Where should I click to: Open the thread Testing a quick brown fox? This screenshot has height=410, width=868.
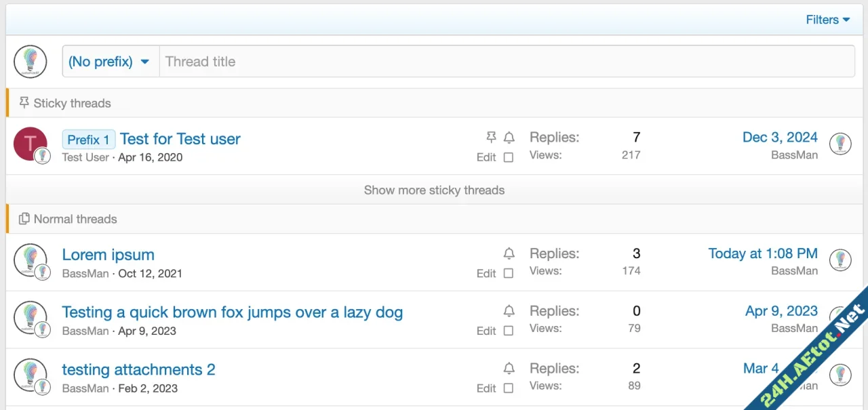232,312
